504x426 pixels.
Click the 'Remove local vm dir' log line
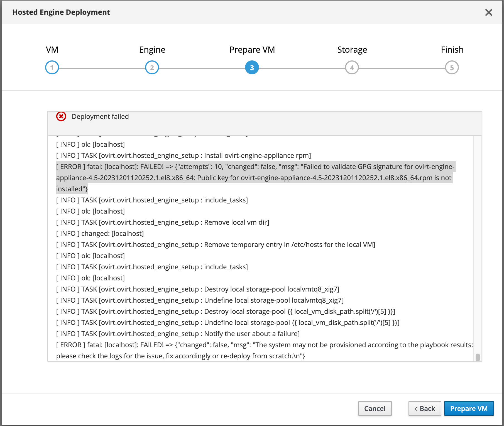(x=163, y=222)
